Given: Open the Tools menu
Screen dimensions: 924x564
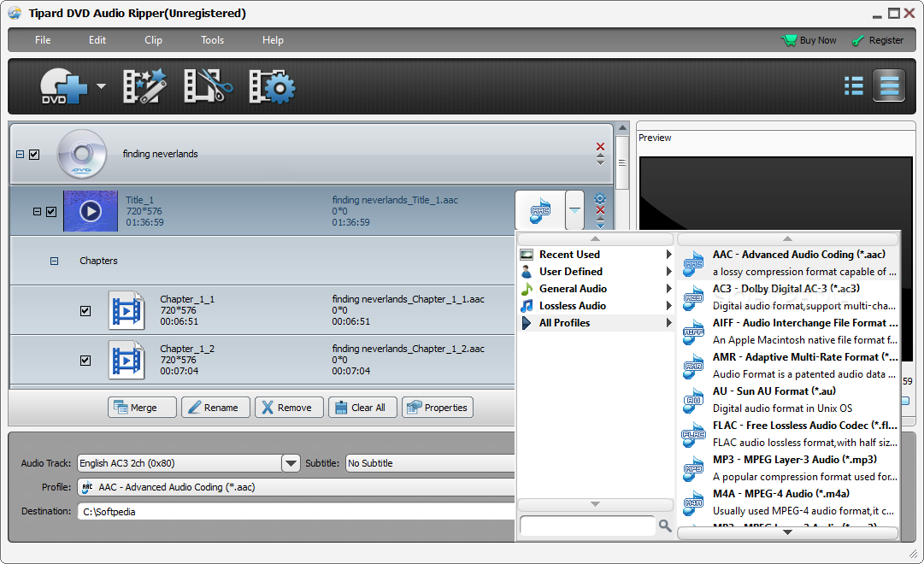Looking at the screenshot, I should pos(212,40).
